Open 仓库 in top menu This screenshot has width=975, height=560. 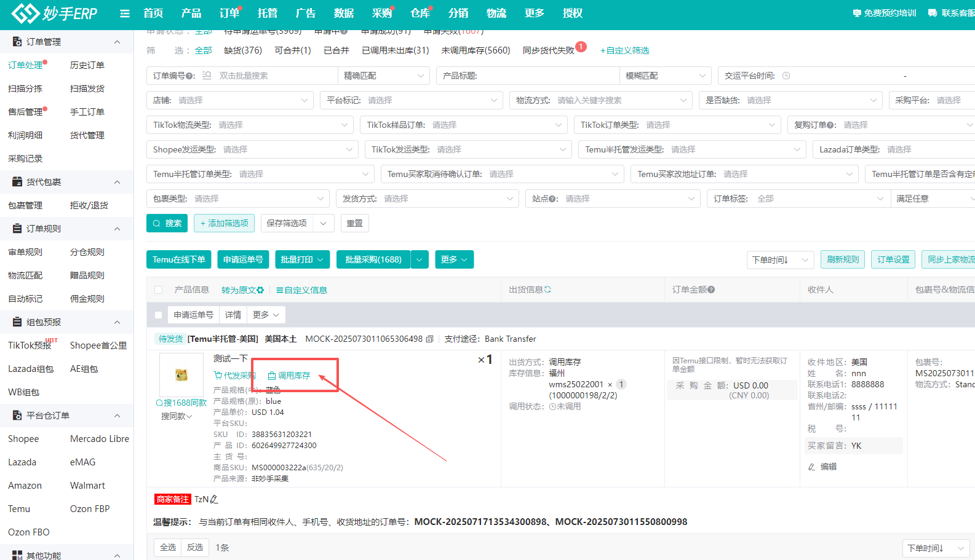tap(420, 13)
